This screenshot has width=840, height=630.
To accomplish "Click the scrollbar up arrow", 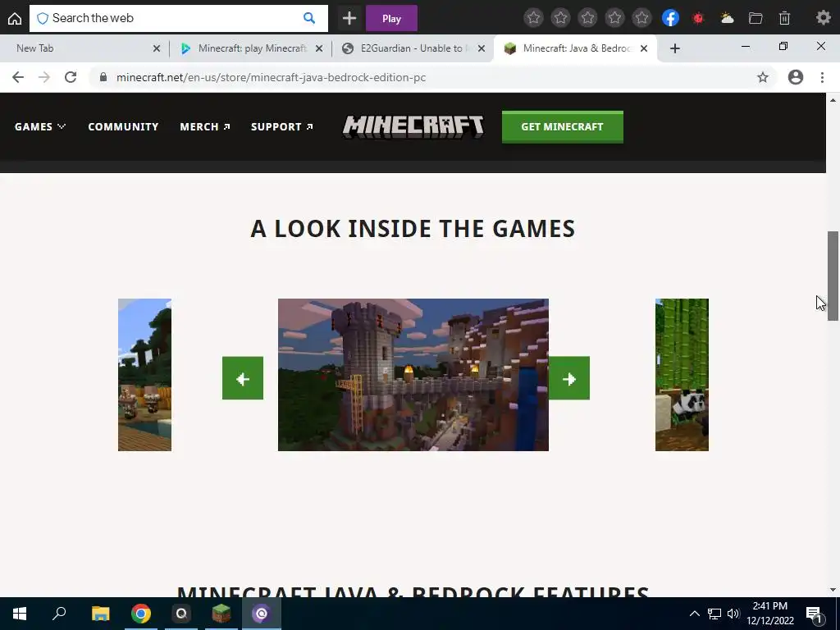I will coord(833,100).
